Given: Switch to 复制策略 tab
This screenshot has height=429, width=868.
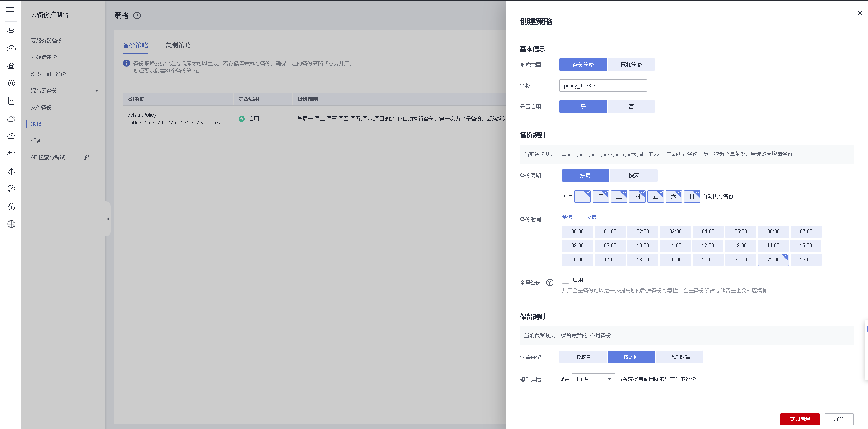Looking at the screenshot, I should click(178, 45).
